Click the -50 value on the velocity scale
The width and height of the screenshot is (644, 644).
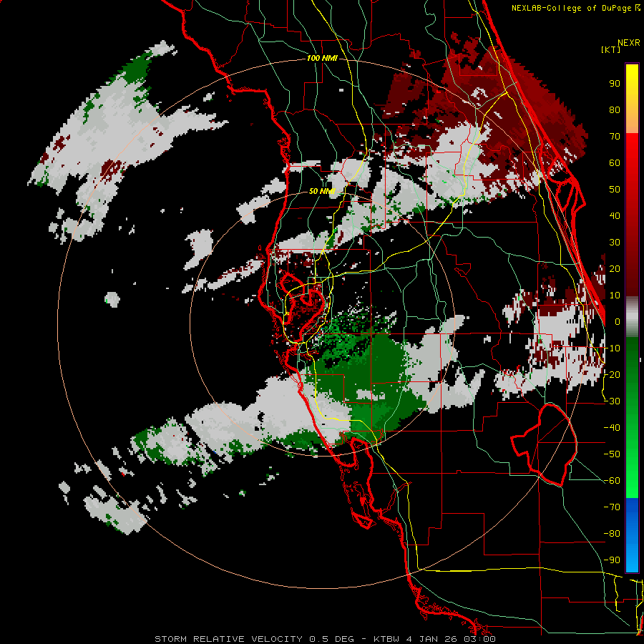[613, 454]
